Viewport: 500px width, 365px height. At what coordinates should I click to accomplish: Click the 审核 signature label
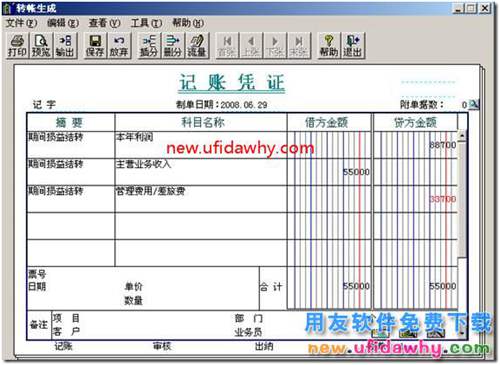pos(162,346)
